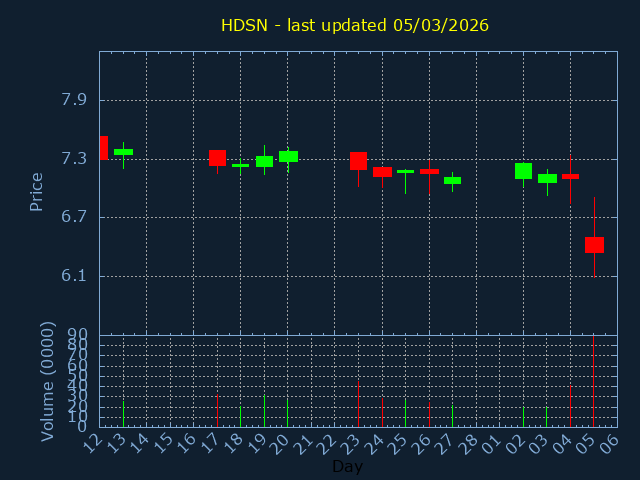
Task: Click the day axis tick label 05
Action: pyautogui.click(x=588, y=444)
